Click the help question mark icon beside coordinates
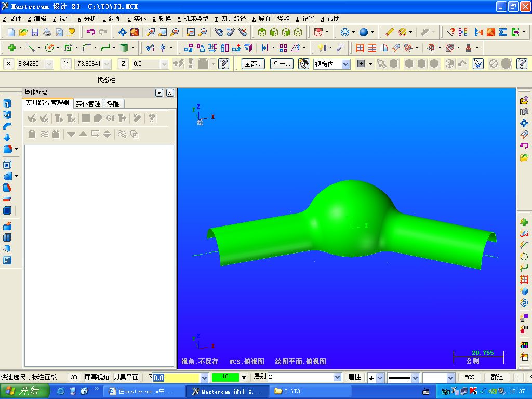Screen dimensions: 532x399 [223, 63]
